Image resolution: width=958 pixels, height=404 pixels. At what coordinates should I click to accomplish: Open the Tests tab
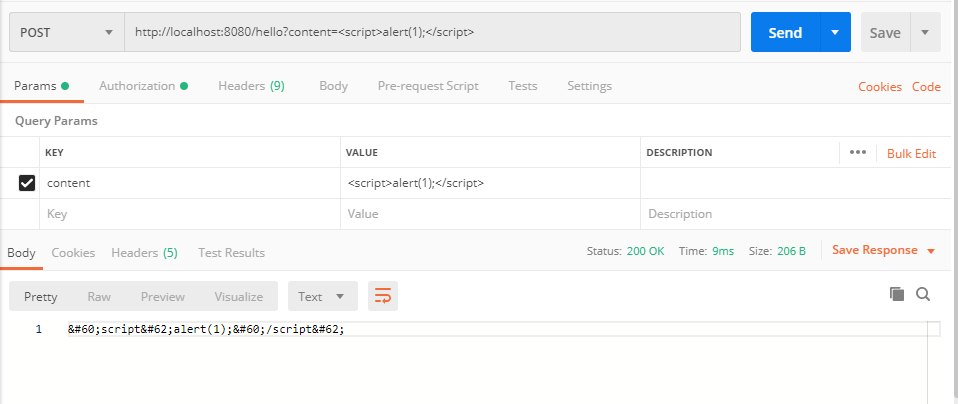[522, 86]
